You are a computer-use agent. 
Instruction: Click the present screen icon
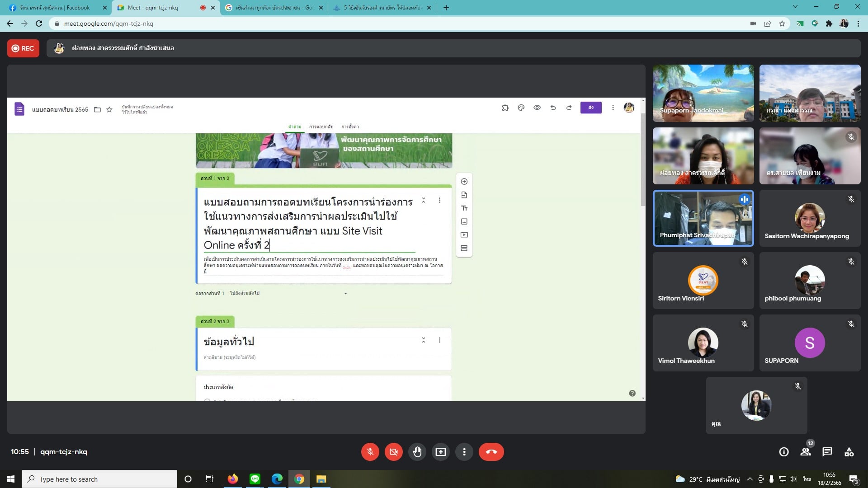[x=440, y=452]
